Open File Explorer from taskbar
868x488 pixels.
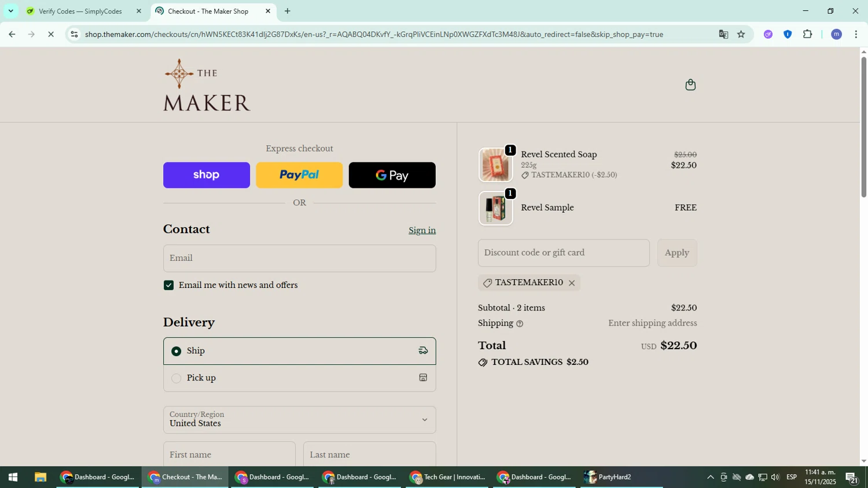[40, 477]
